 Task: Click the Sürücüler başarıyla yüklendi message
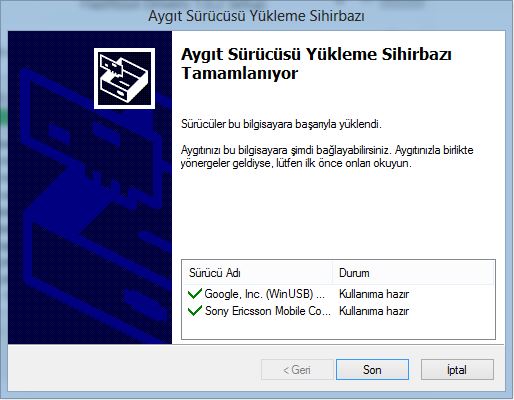281,124
